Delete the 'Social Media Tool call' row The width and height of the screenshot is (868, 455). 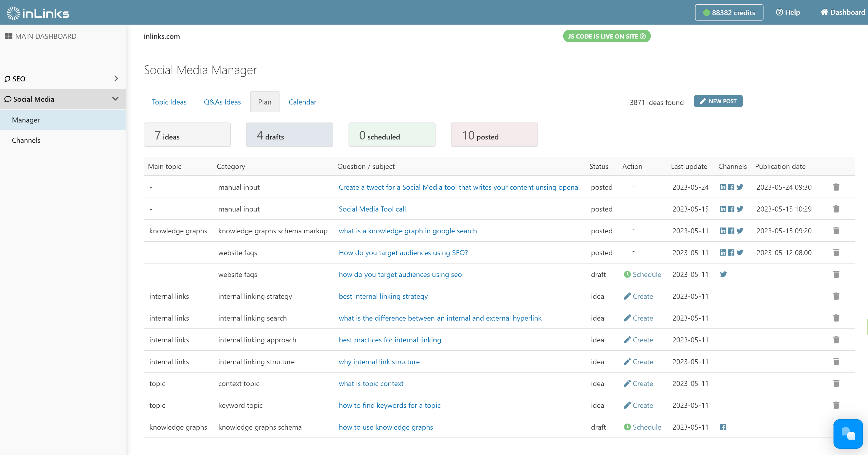836,209
